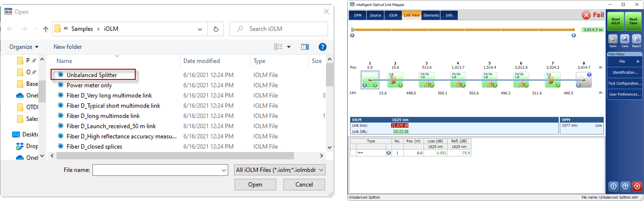The width and height of the screenshot is (644, 201).
Task: Select the Power meter only file
Action: point(89,85)
